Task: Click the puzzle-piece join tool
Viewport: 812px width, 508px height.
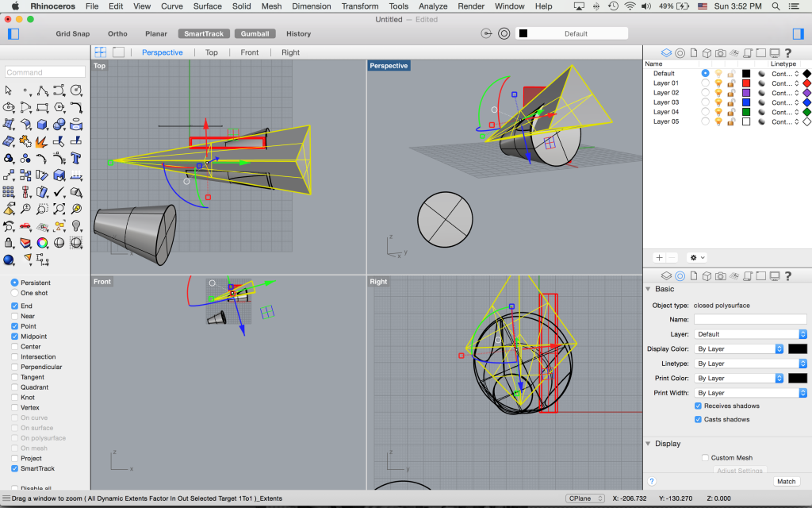Action: pos(25,141)
